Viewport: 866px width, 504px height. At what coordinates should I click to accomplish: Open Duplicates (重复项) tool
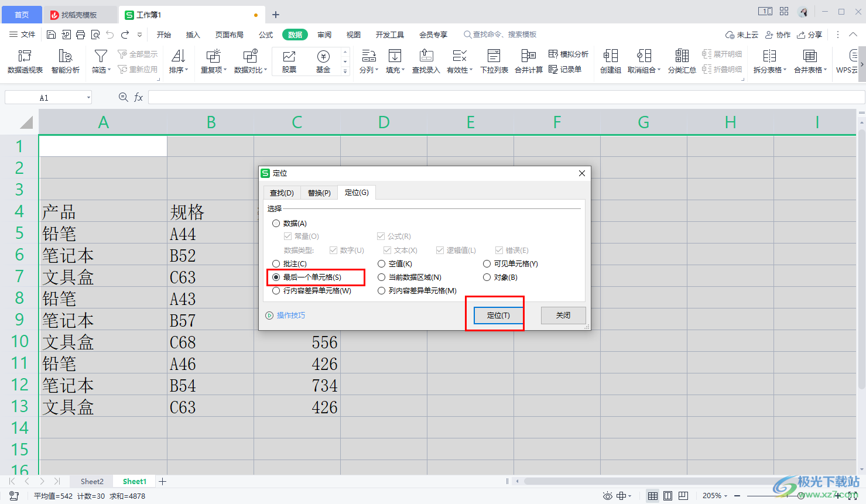tap(213, 61)
